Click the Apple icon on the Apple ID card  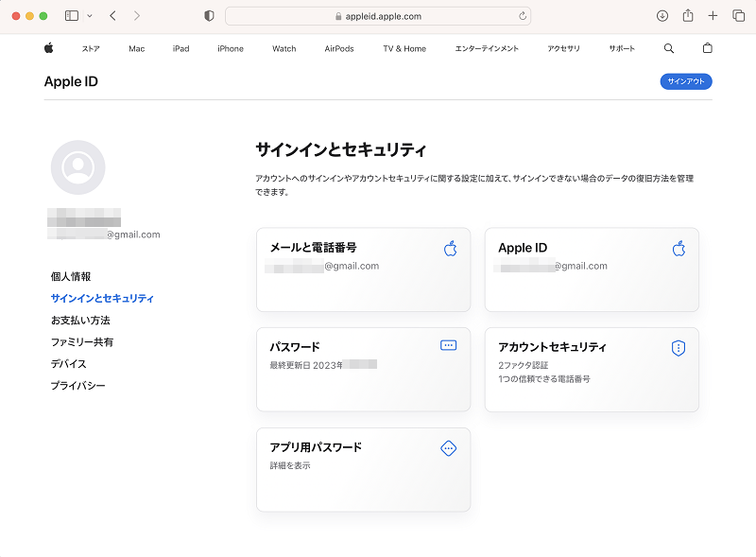(679, 248)
